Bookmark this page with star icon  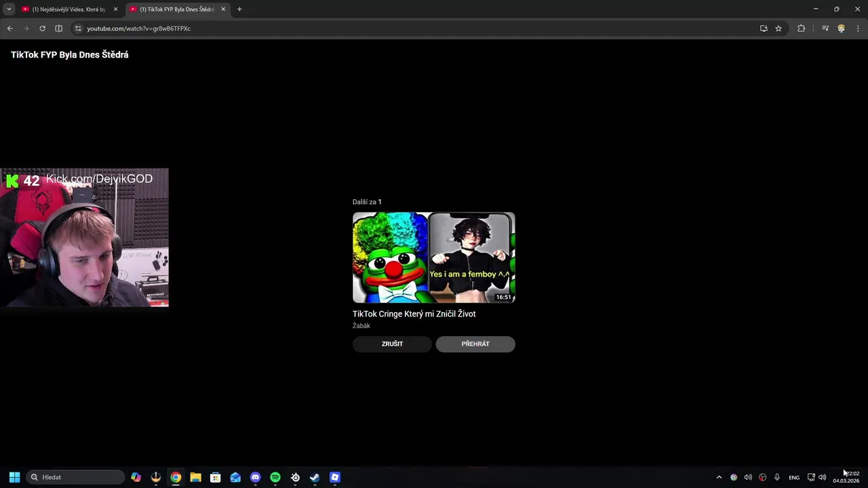tap(778, 28)
